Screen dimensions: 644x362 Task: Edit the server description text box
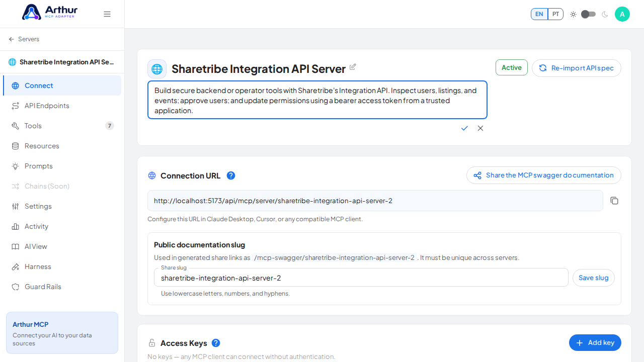[317, 100]
